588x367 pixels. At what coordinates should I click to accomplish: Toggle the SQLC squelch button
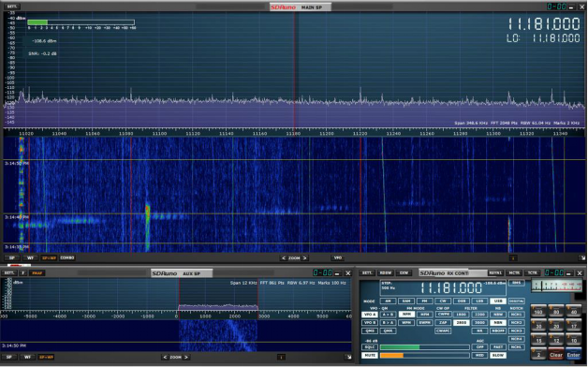click(370, 347)
